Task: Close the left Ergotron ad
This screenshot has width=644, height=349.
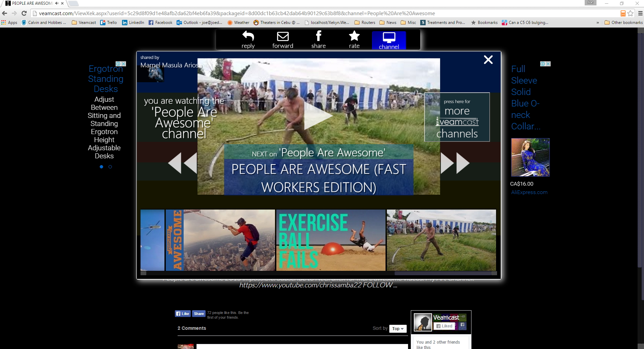Action: pos(124,64)
